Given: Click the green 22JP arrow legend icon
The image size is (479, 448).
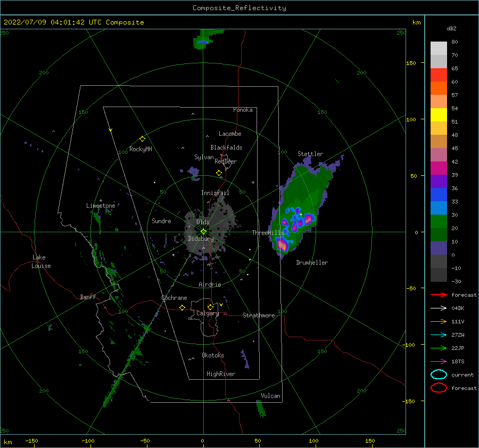Looking at the screenshot, I should pos(439,348).
